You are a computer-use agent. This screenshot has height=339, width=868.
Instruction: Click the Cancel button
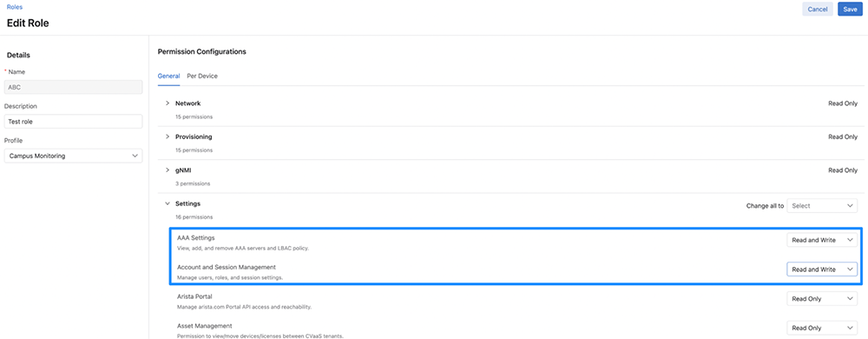818,10
